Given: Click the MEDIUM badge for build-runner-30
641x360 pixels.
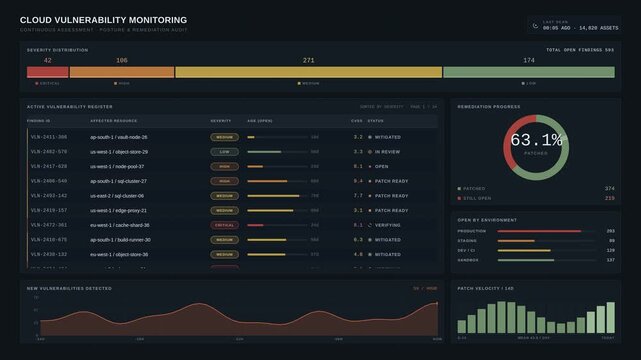Looking at the screenshot, I should click(224, 240).
